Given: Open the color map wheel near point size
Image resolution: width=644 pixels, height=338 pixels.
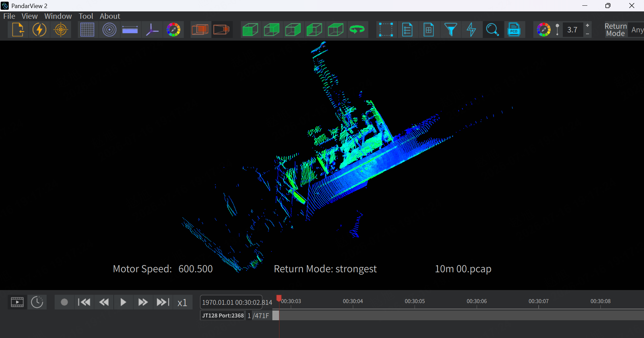Looking at the screenshot, I should [x=544, y=30].
